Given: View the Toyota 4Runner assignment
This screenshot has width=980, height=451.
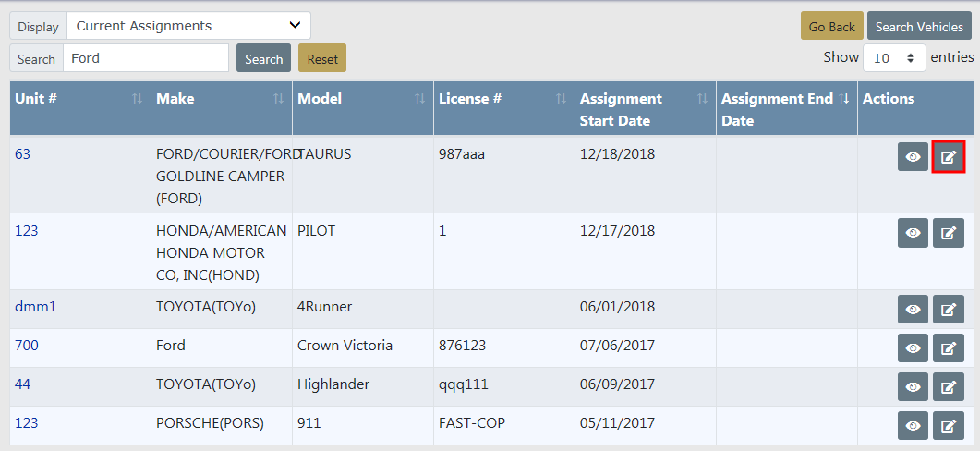Looking at the screenshot, I should pos(913,310).
